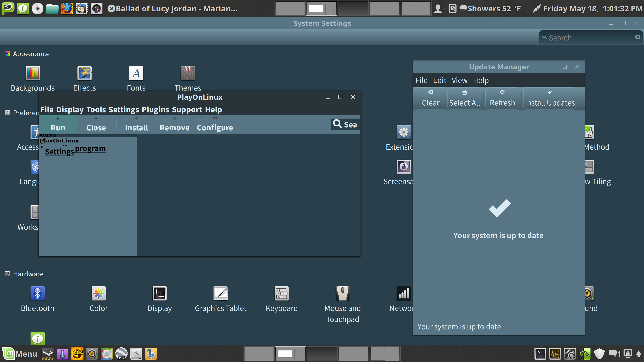Open the Update Manager Help menu
The width and height of the screenshot is (644, 362).
(x=481, y=80)
